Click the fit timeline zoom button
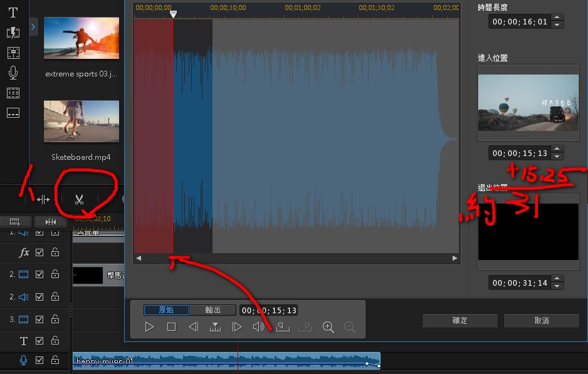Screen dimensions: 588x374 coord(51,222)
